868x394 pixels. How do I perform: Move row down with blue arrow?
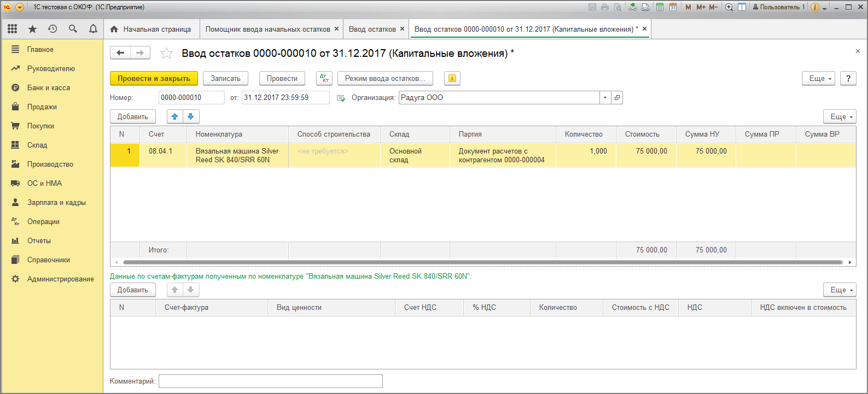pyautogui.click(x=191, y=116)
